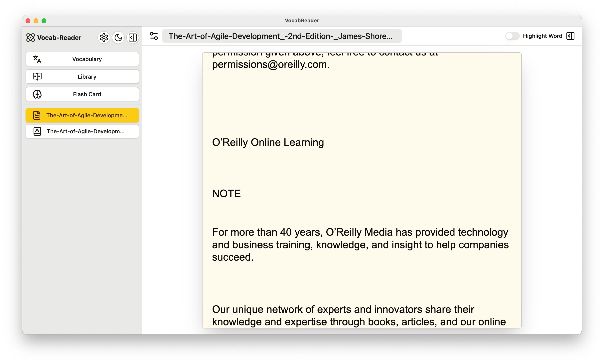The height and width of the screenshot is (364, 604).
Task: Click the permissions@oreilly.com email text
Action: (270, 64)
